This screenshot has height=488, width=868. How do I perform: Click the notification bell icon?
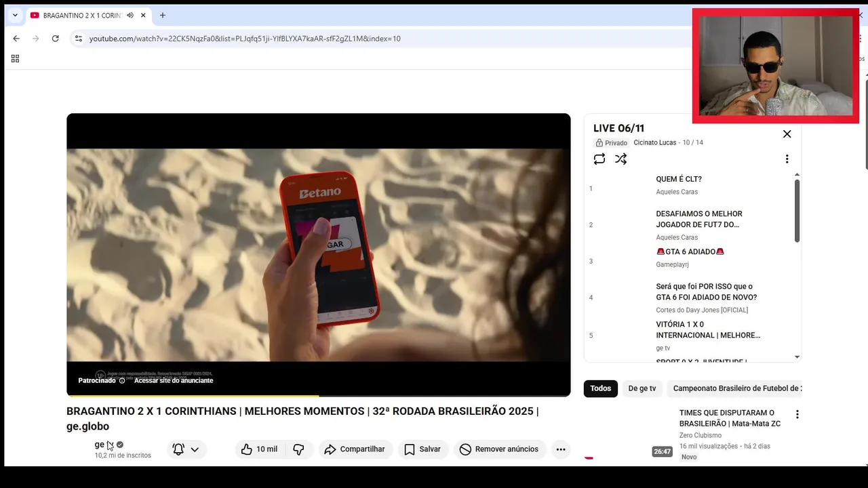coord(178,449)
